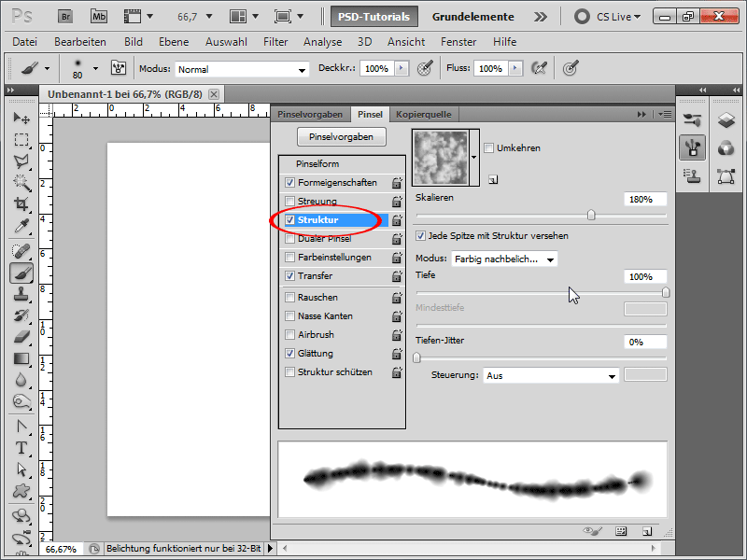Adjust the Tiefe slider handle

point(666,292)
